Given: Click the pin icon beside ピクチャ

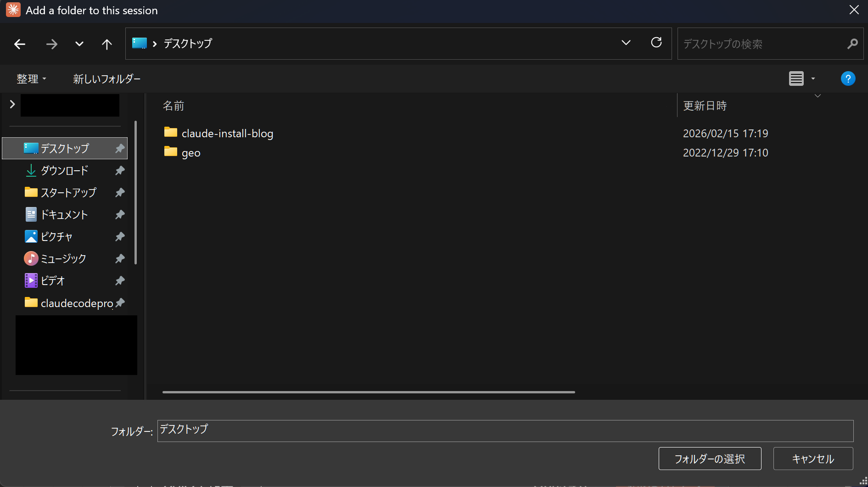Looking at the screenshot, I should pos(120,237).
